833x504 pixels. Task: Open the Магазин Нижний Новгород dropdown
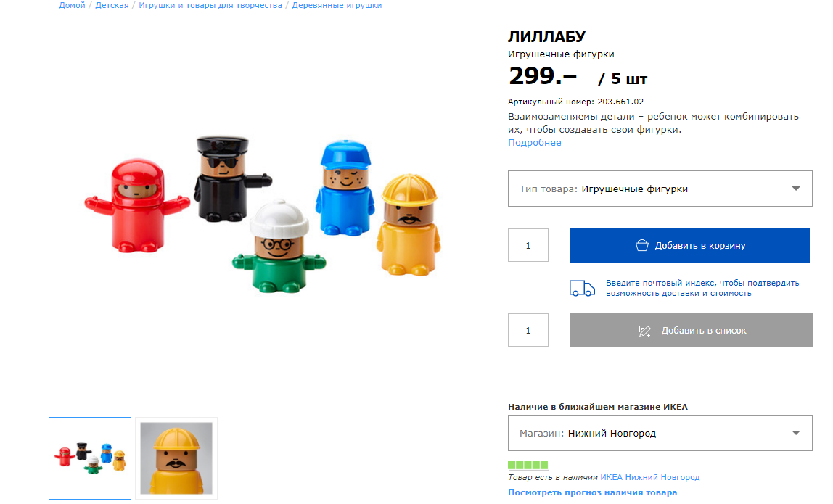coord(660,433)
